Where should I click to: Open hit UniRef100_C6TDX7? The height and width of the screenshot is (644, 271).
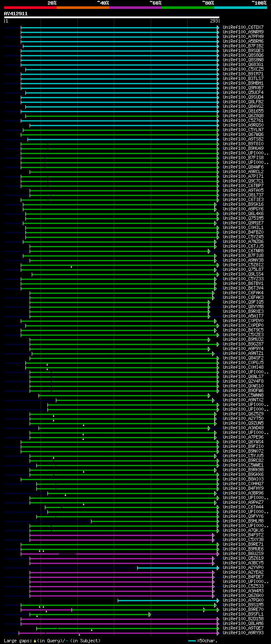(x=243, y=27)
